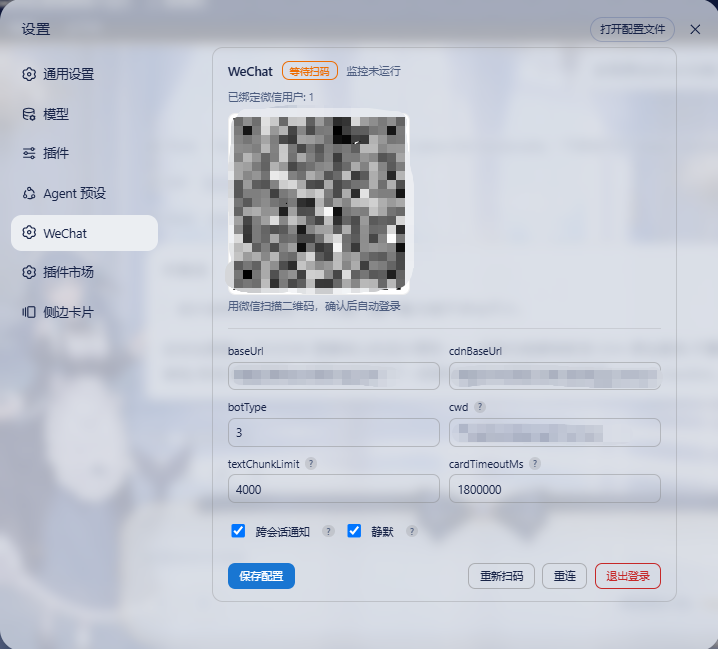Image resolution: width=718 pixels, height=649 pixels.
Task: Open the 侧边卡片 section
Action: click(84, 312)
